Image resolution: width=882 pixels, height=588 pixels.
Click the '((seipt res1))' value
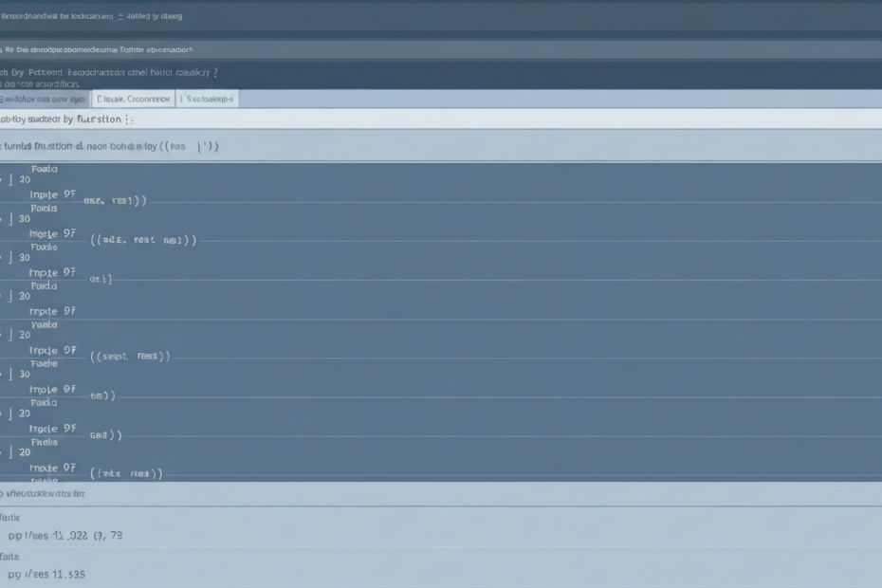click(x=130, y=357)
